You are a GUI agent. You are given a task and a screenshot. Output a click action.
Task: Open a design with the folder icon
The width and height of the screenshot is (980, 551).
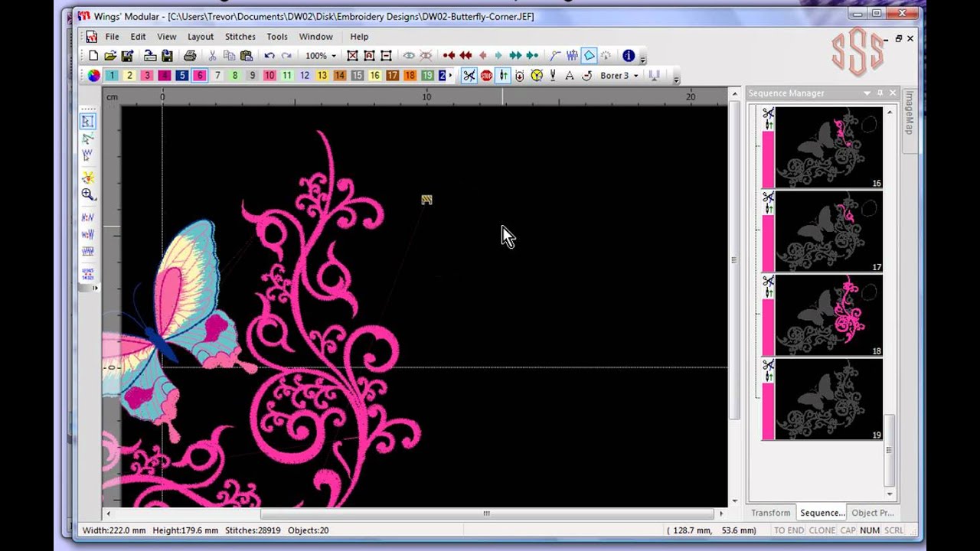coord(110,56)
